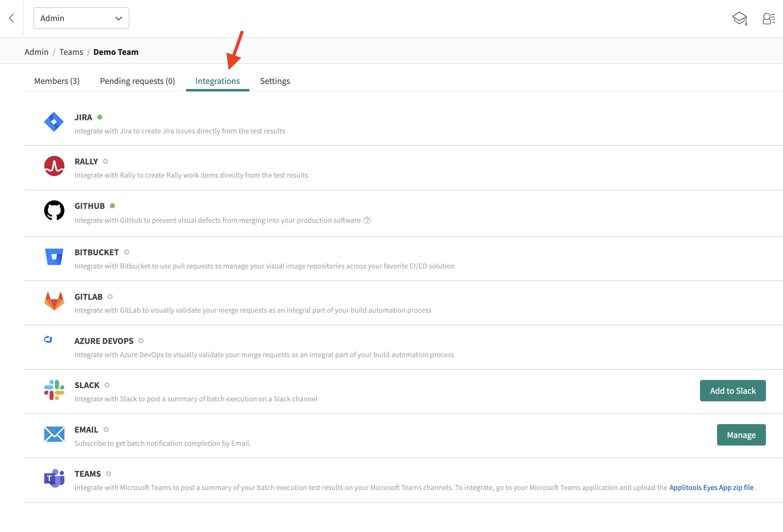
Task: Click Add to Slack button
Action: pos(732,390)
